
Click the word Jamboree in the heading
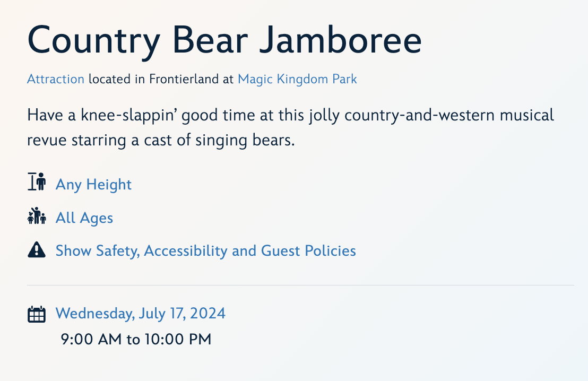tap(341, 40)
